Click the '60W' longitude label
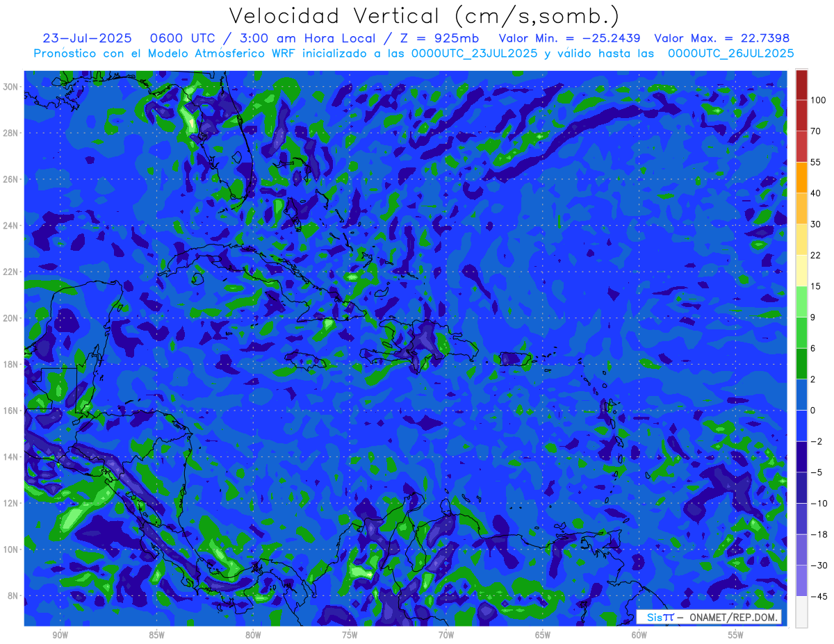 (639, 635)
